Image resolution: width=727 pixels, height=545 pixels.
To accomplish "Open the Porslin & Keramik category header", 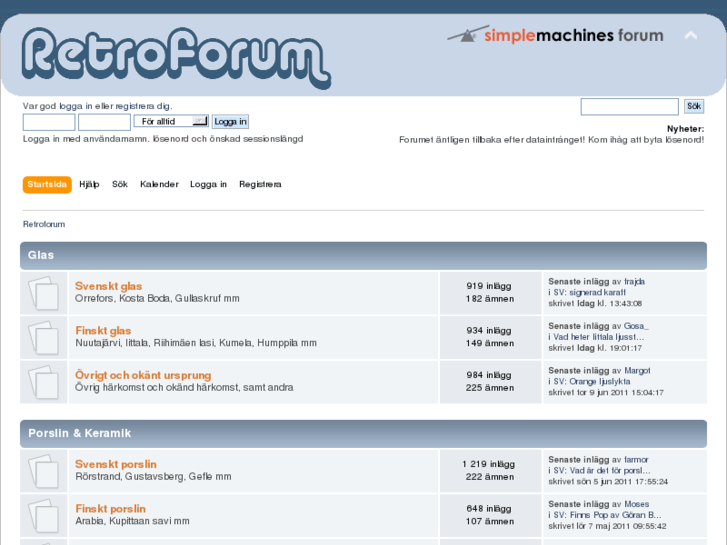I will tap(80, 433).
